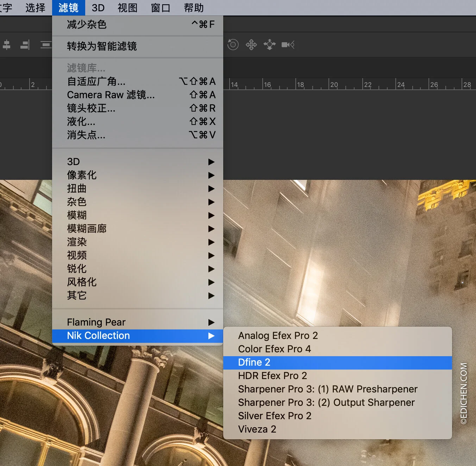Click the 3D pan (four-arrow) icon

click(x=251, y=45)
